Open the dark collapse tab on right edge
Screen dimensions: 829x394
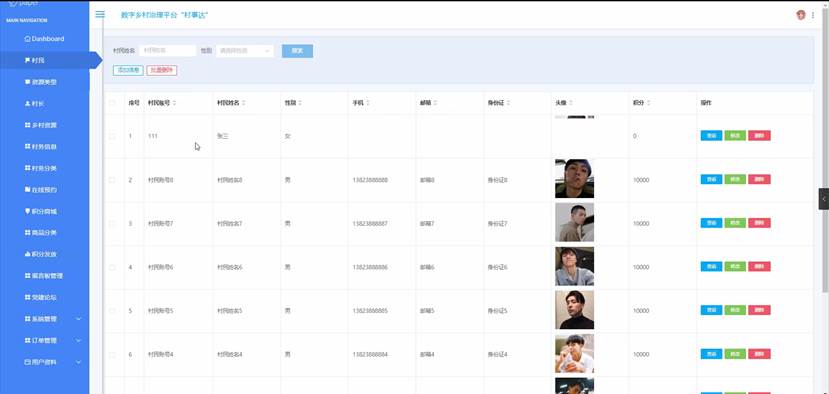point(824,199)
